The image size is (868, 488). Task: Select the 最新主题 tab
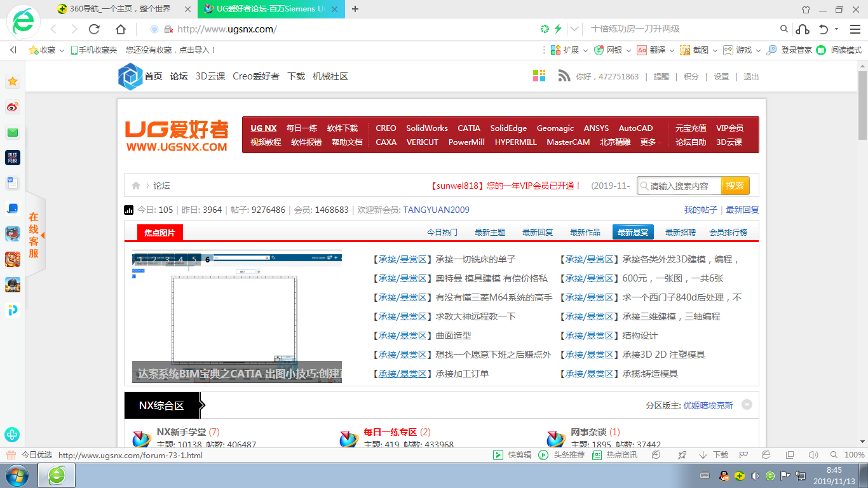(x=490, y=233)
